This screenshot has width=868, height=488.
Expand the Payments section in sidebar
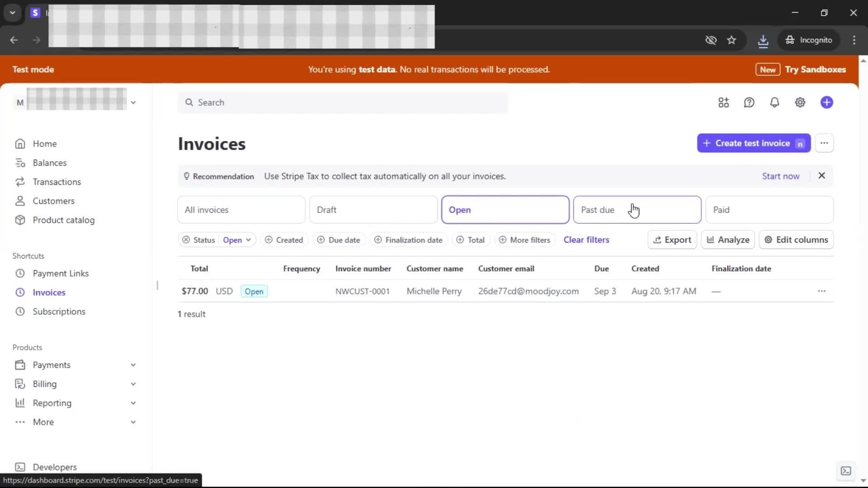133,365
